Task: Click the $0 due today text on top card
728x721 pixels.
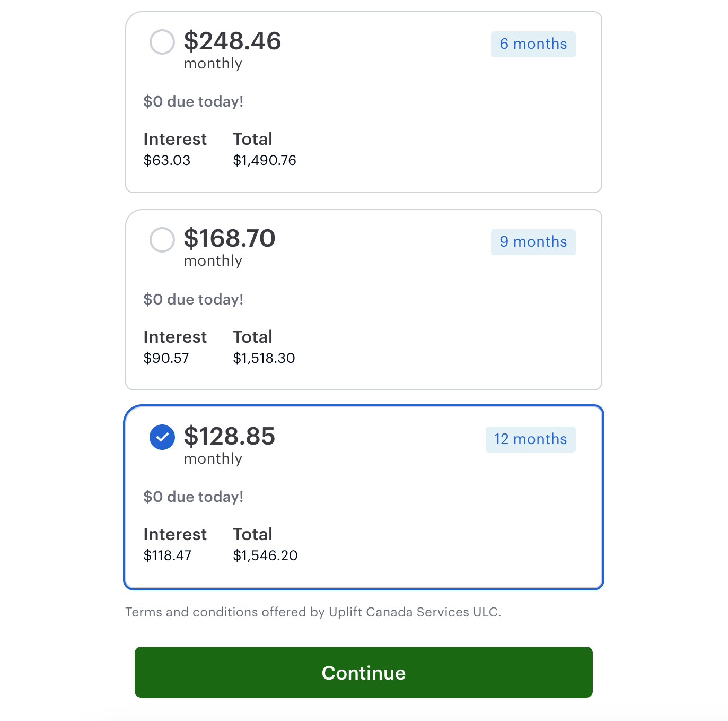Action: [193, 101]
